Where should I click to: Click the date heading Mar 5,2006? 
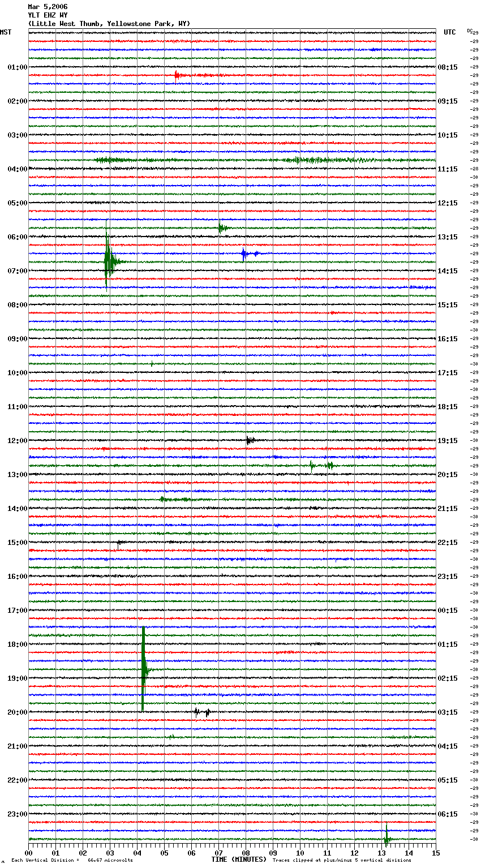click(48, 7)
